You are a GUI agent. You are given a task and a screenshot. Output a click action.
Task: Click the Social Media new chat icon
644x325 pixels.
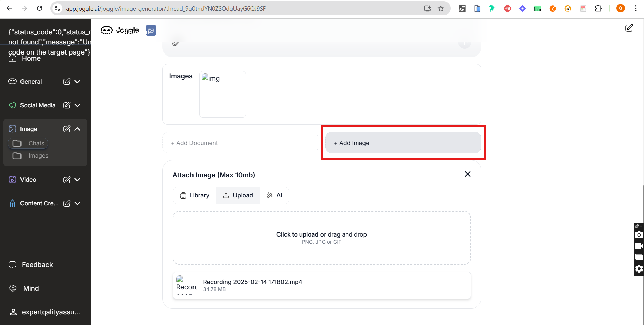coord(67,105)
